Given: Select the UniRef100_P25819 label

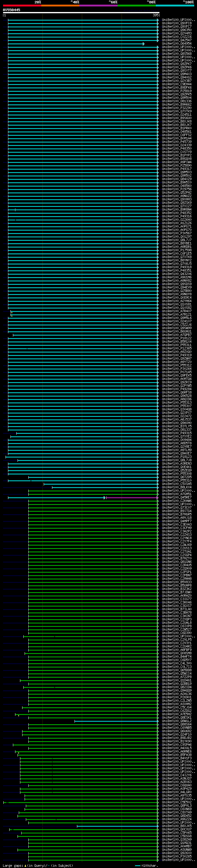Looking at the screenshot, I should (x=177, y=91).
